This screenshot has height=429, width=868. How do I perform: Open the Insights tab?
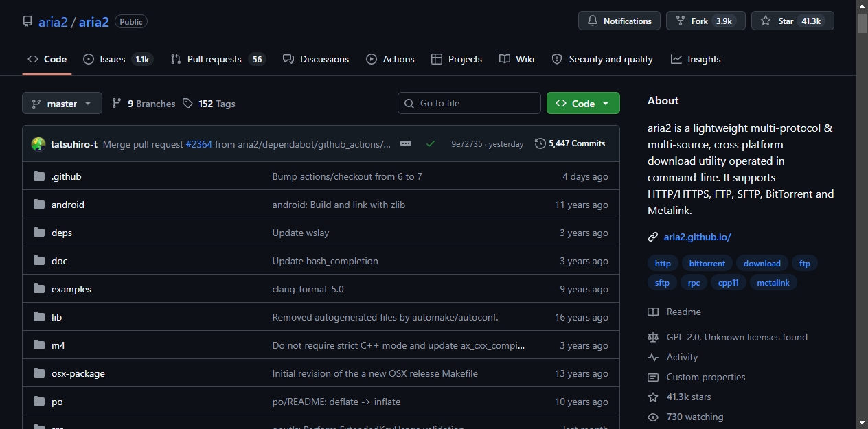[696, 59]
